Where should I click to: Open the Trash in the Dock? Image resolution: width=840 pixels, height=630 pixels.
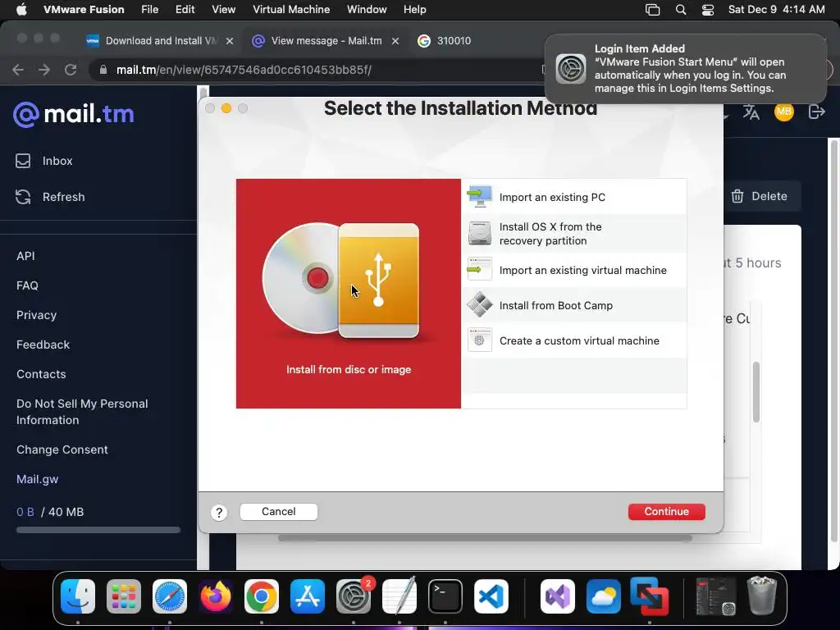click(x=762, y=596)
